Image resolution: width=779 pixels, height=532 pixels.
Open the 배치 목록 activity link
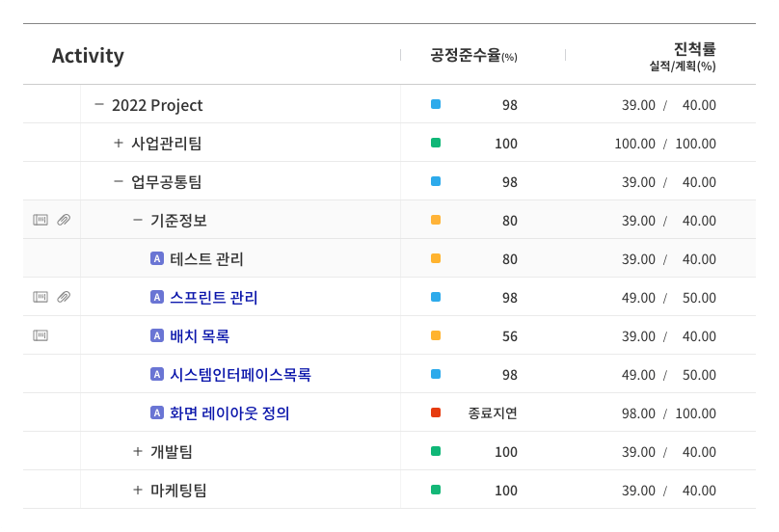200,336
